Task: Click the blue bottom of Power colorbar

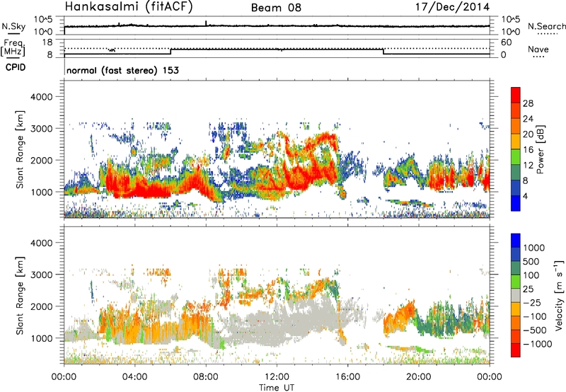Action: pos(516,203)
